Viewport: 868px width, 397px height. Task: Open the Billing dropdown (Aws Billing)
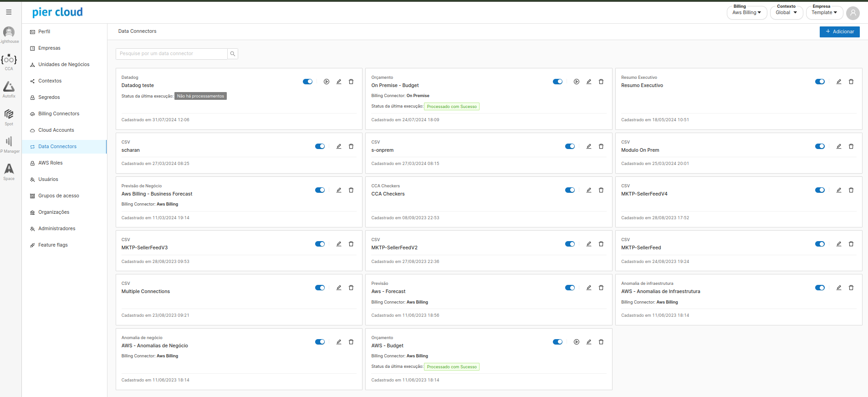point(746,12)
